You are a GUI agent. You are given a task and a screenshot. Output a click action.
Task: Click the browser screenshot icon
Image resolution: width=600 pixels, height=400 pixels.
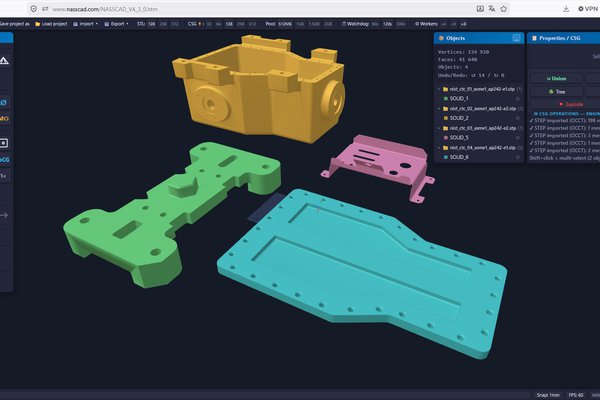click(x=480, y=9)
